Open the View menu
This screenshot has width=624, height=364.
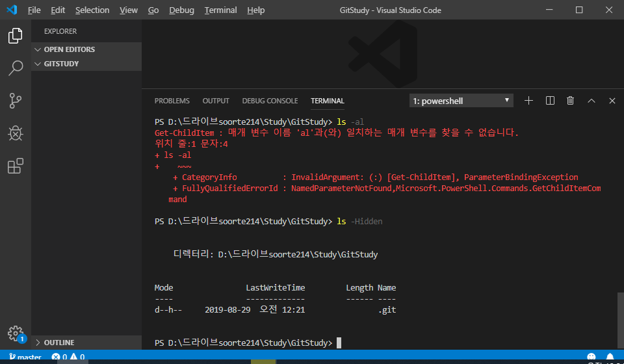click(129, 10)
